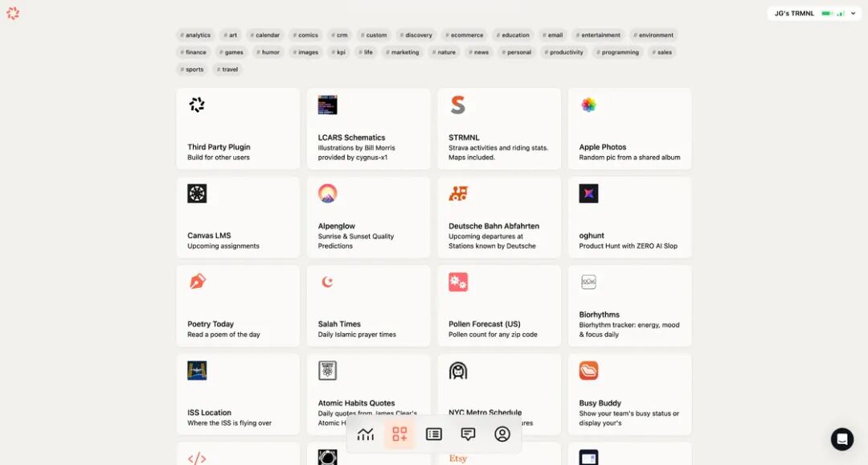Image resolution: width=868 pixels, height=465 pixels.
Task: Click the Busy Buddy folder icon
Action: click(588, 371)
